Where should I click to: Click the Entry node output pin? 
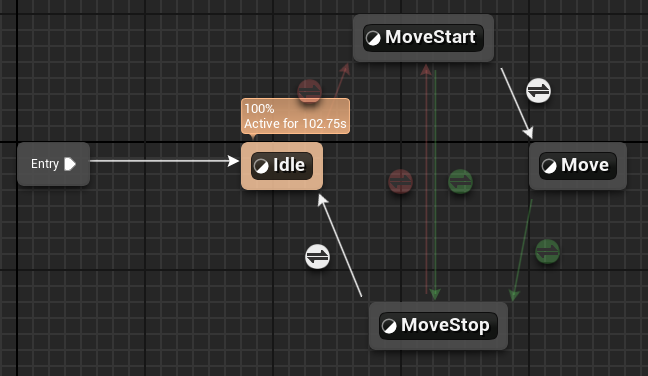click(70, 164)
